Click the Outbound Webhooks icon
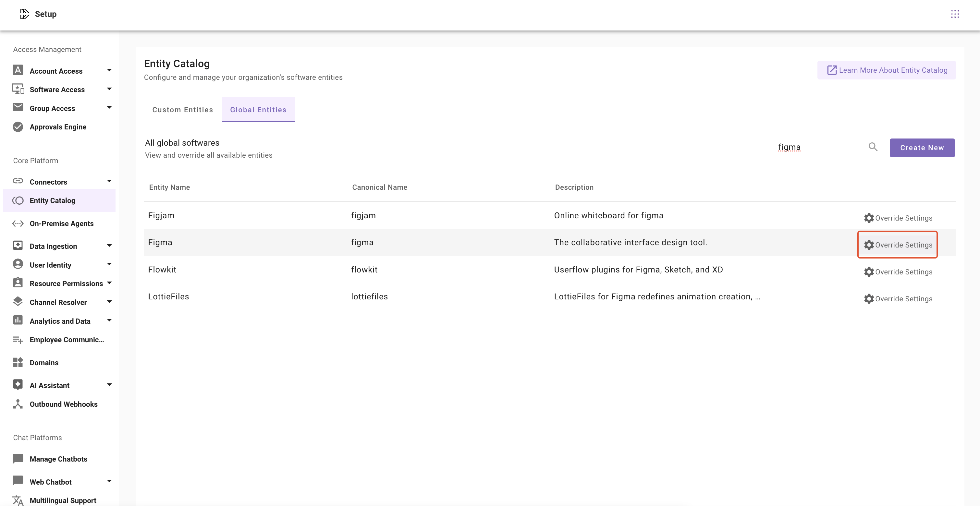 18,404
